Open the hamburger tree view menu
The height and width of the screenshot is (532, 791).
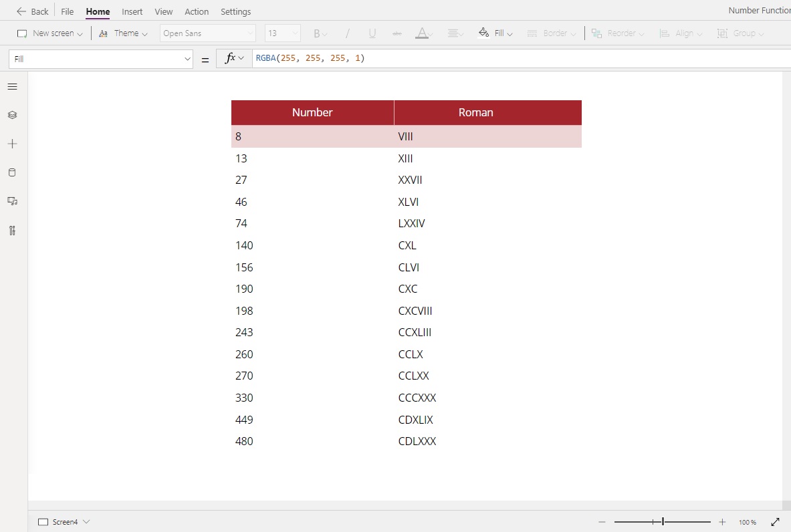pyautogui.click(x=13, y=87)
